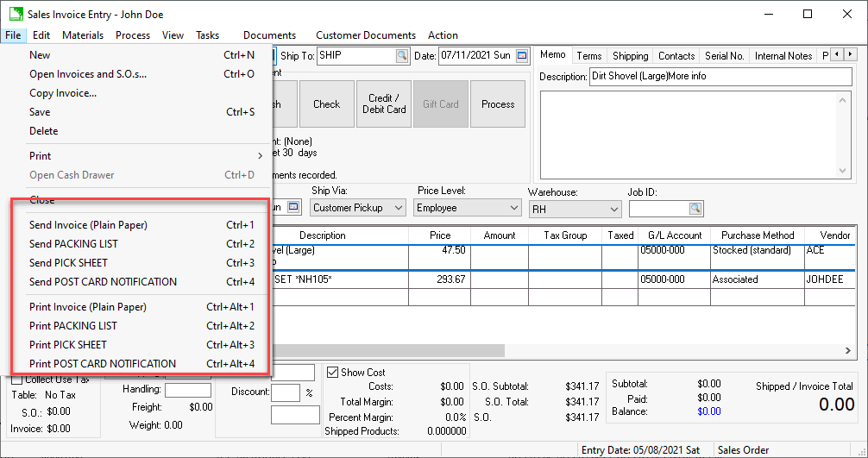Click the memo Description text field
Viewport: 868px width, 458px height.
[x=720, y=76]
